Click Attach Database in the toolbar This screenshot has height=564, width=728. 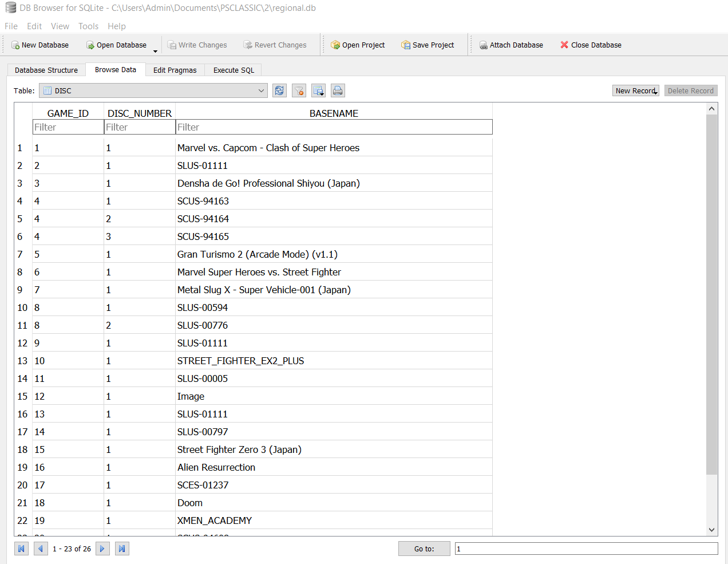tap(511, 45)
